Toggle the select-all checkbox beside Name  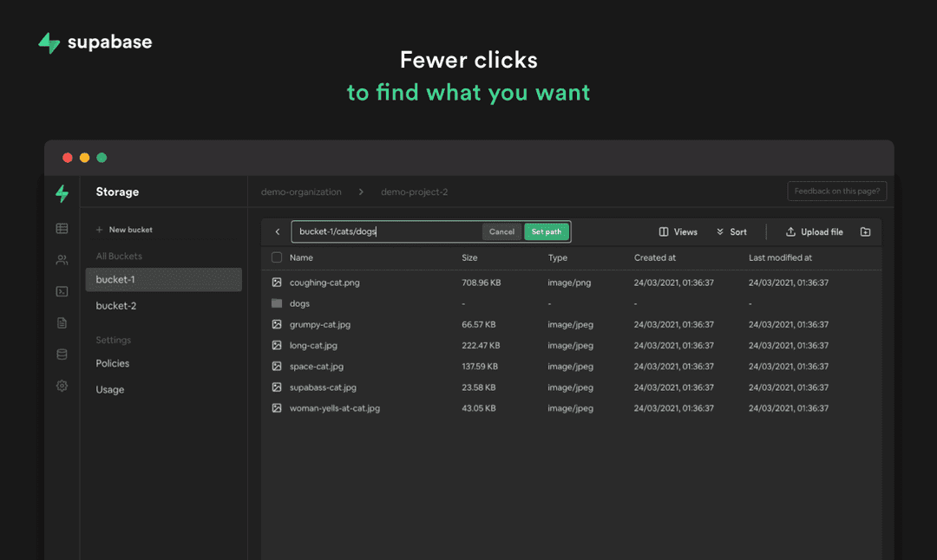pyautogui.click(x=277, y=257)
